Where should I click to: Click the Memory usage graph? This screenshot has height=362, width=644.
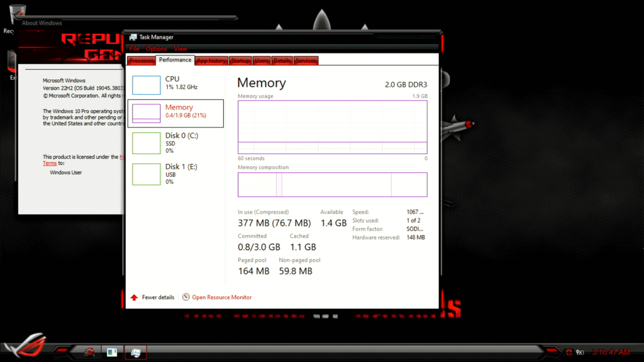[332, 127]
